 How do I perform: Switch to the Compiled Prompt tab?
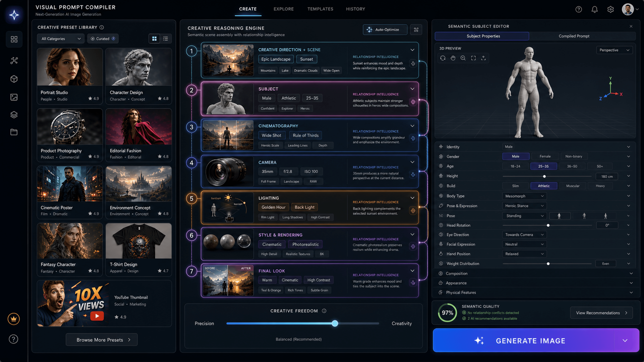(x=574, y=36)
